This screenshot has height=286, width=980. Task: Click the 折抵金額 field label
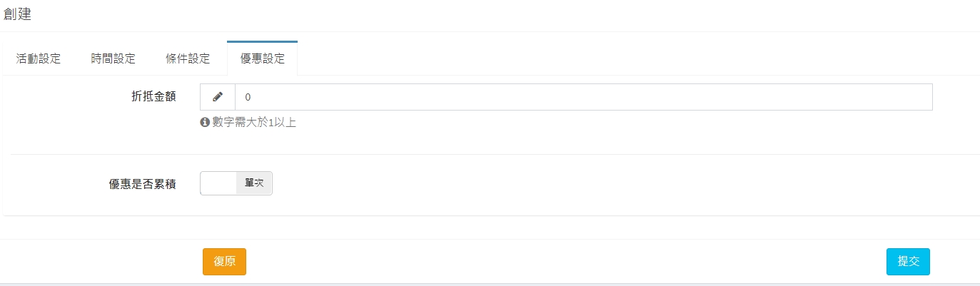click(x=154, y=96)
